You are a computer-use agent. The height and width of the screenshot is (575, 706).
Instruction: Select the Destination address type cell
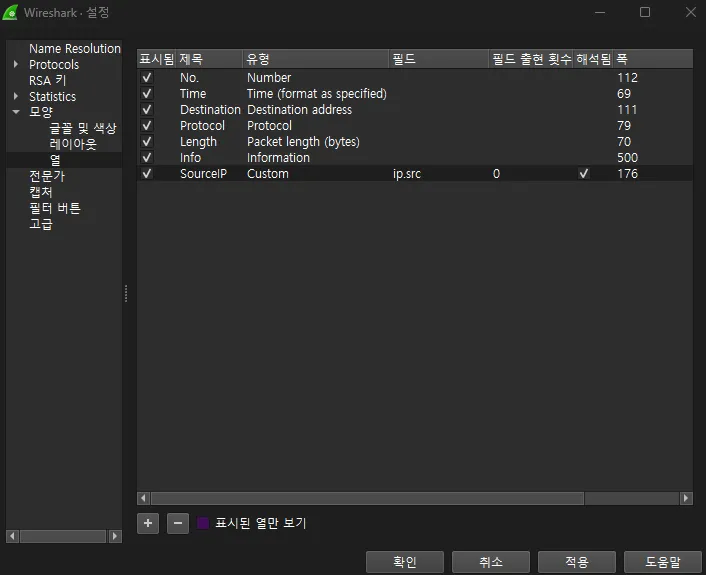tap(299, 110)
